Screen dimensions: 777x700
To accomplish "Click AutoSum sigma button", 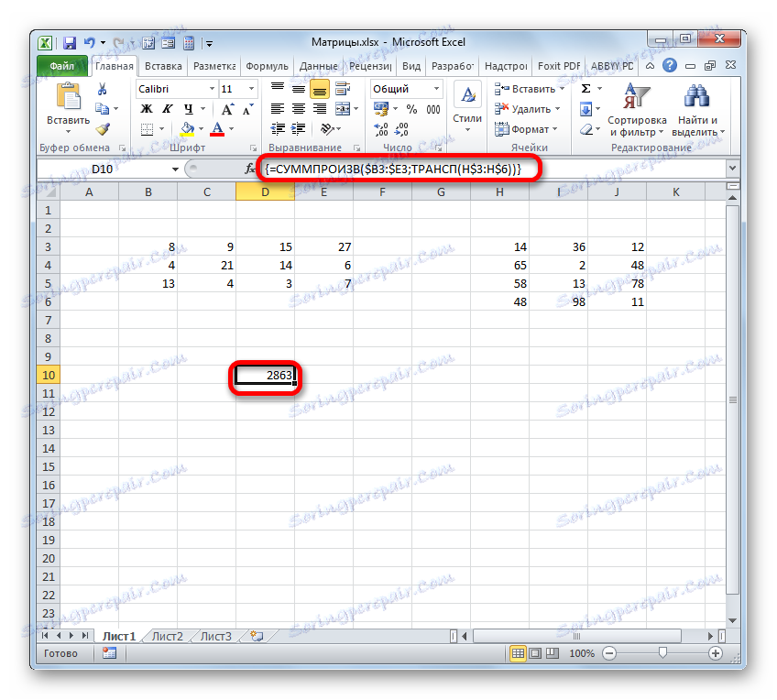I will [585, 89].
